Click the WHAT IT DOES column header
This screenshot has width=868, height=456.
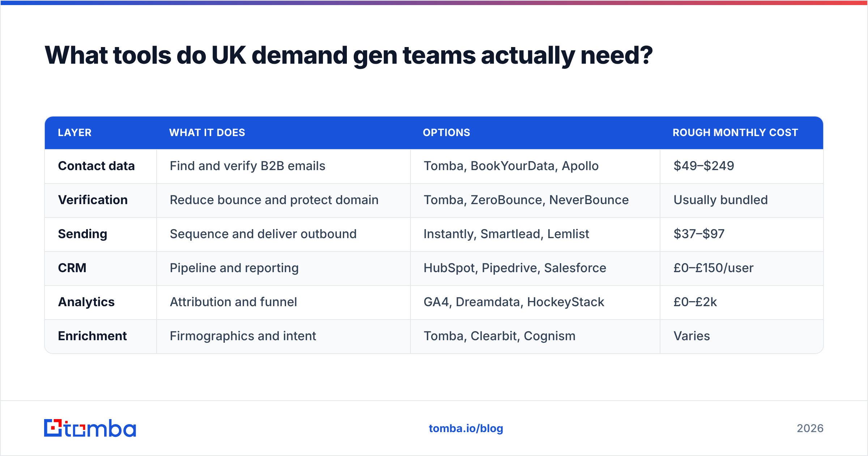click(x=207, y=132)
